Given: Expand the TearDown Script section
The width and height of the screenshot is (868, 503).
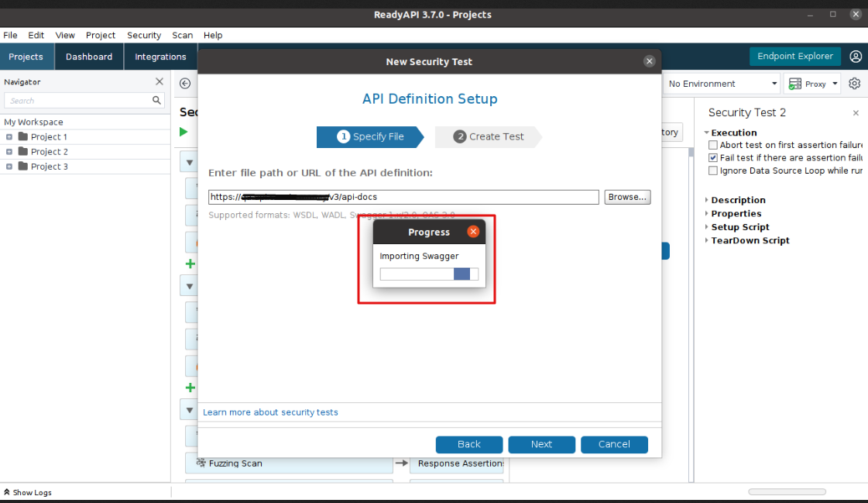Looking at the screenshot, I should [706, 240].
